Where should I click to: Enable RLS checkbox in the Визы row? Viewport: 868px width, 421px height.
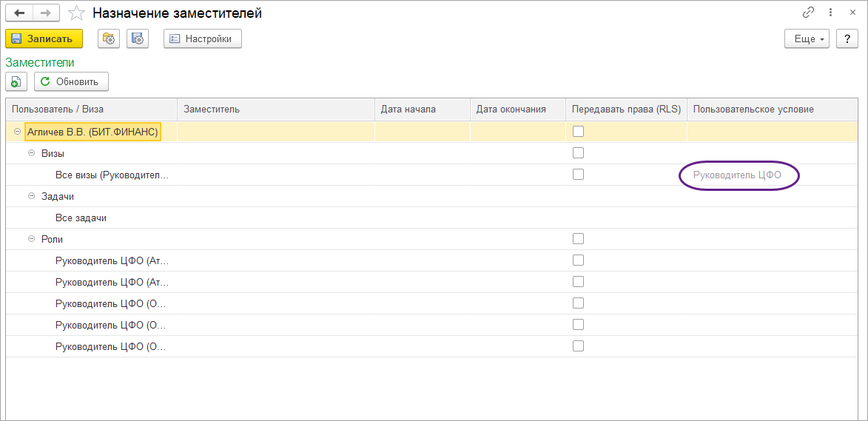578,153
